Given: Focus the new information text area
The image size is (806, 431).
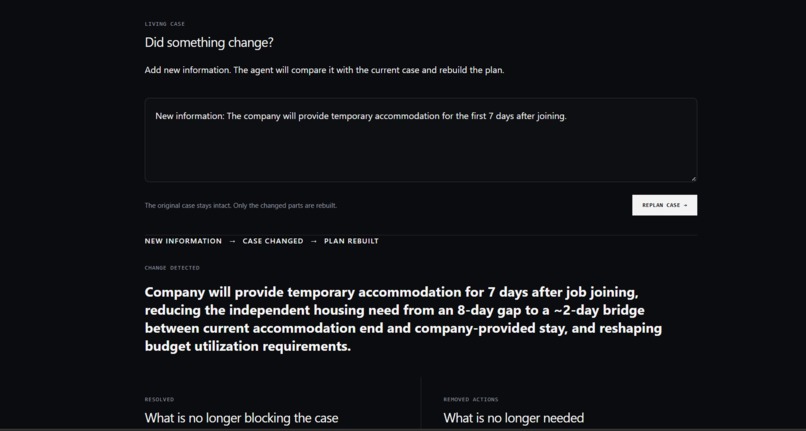Looking at the screenshot, I should coord(420,140).
